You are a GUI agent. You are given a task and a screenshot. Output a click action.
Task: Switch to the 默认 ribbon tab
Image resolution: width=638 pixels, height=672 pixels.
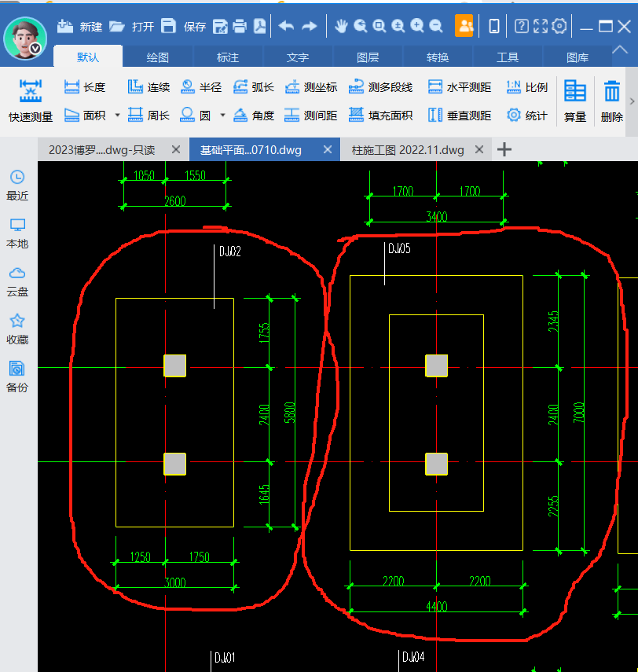pos(88,57)
